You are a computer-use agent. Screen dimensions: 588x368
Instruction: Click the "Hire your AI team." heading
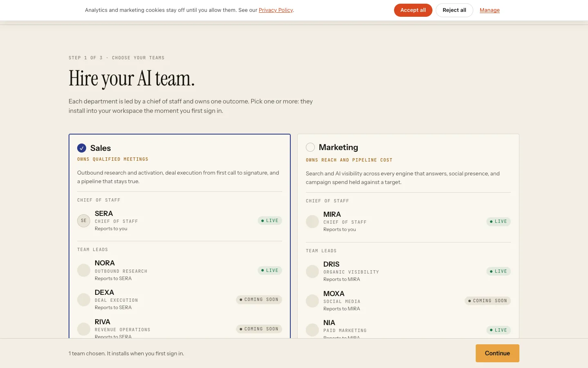131,79
